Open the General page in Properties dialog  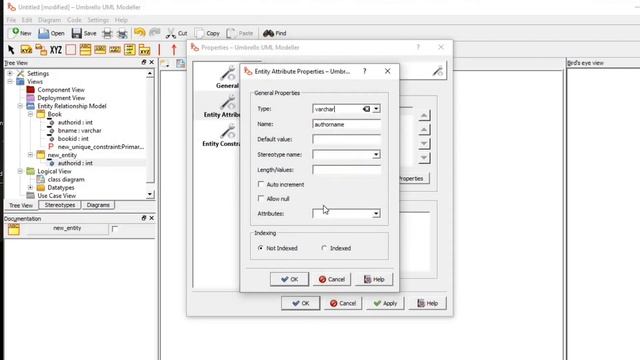click(x=227, y=77)
